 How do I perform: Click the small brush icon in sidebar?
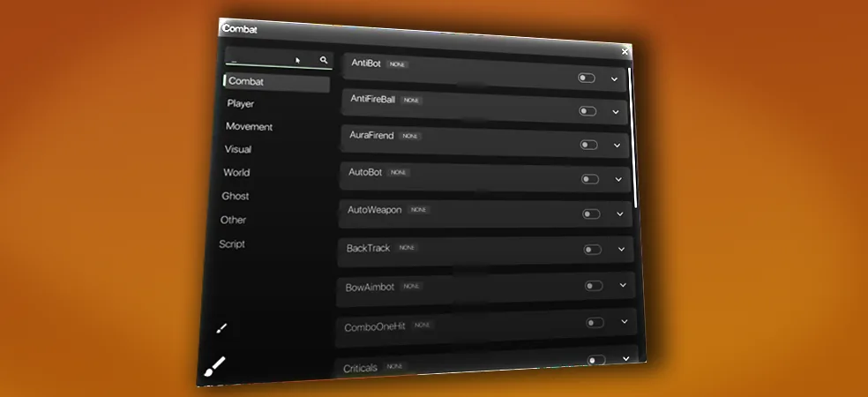pyautogui.click(x=221, y=328)
